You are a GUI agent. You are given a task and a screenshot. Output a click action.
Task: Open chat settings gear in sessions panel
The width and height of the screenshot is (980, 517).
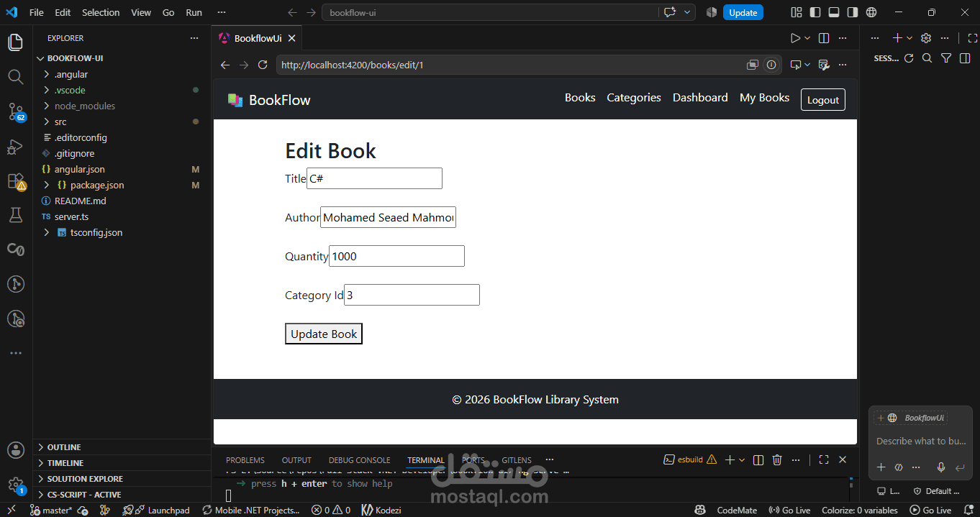(x=926, y=38)
